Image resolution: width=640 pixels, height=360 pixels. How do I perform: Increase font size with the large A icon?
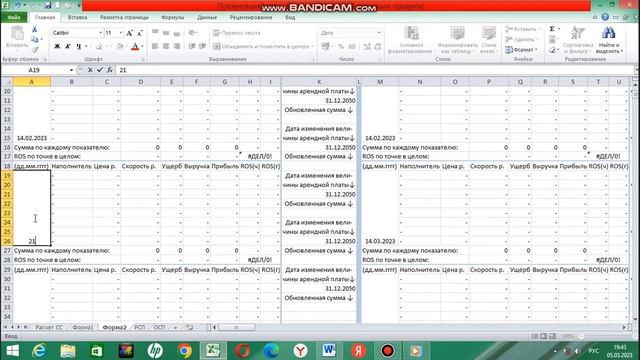click(129, 33)
